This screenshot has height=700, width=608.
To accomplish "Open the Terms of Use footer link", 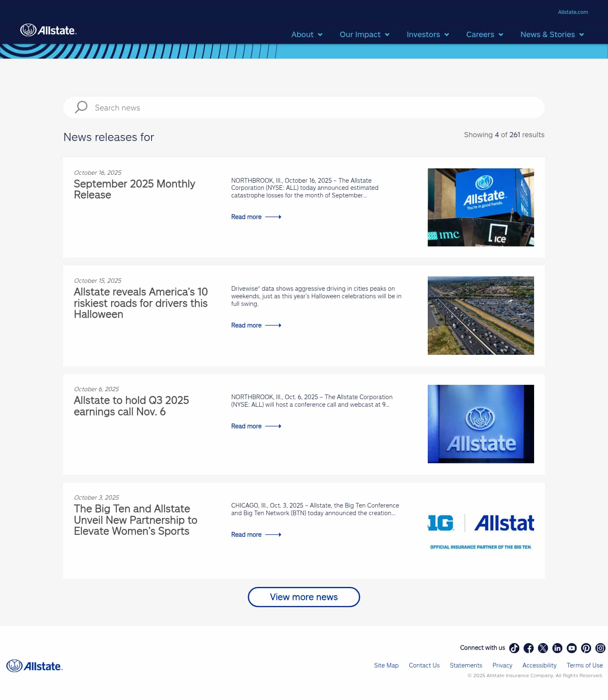I will [x=585, y=665].
